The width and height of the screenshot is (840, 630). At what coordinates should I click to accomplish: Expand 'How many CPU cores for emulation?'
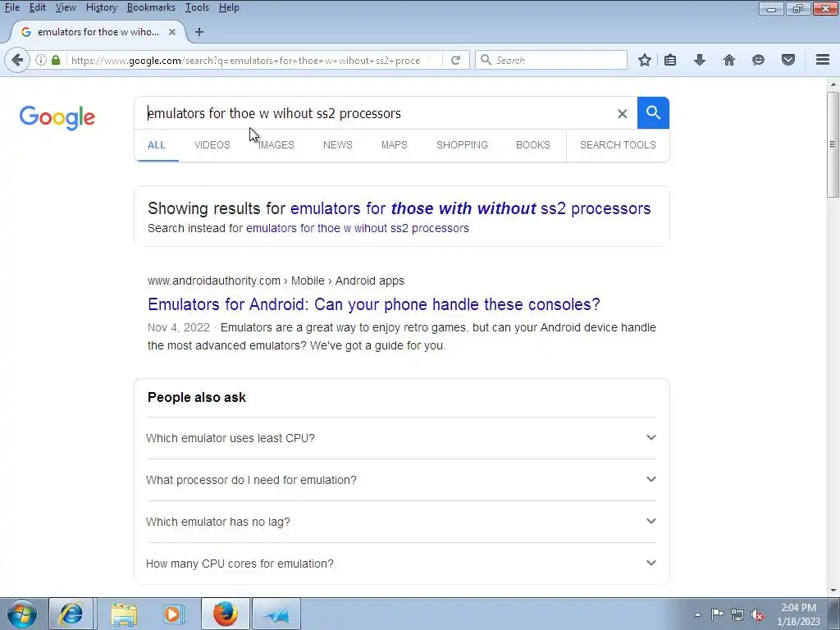coord(401,564)
